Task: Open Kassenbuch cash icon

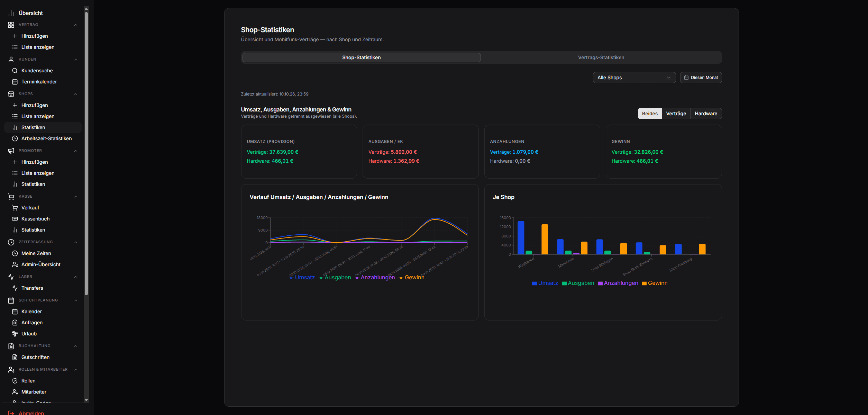Action: 15,219
